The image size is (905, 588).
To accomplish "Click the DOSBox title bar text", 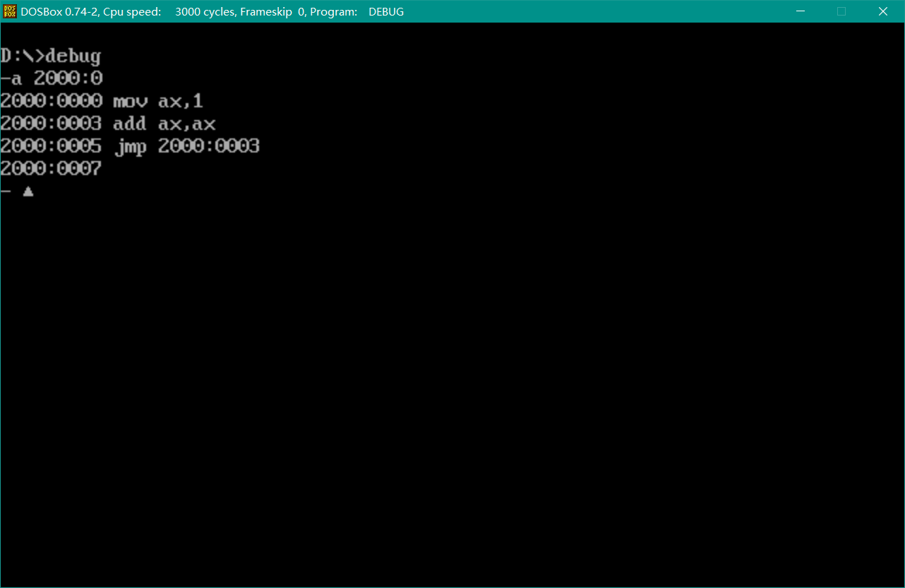I will [x=212, y=11].
